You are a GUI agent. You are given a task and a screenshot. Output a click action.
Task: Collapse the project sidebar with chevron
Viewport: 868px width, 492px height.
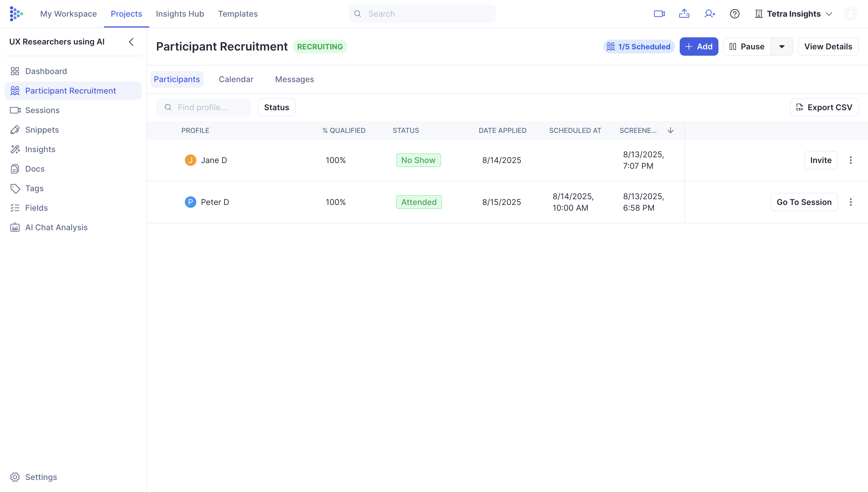tap(131, 42)
